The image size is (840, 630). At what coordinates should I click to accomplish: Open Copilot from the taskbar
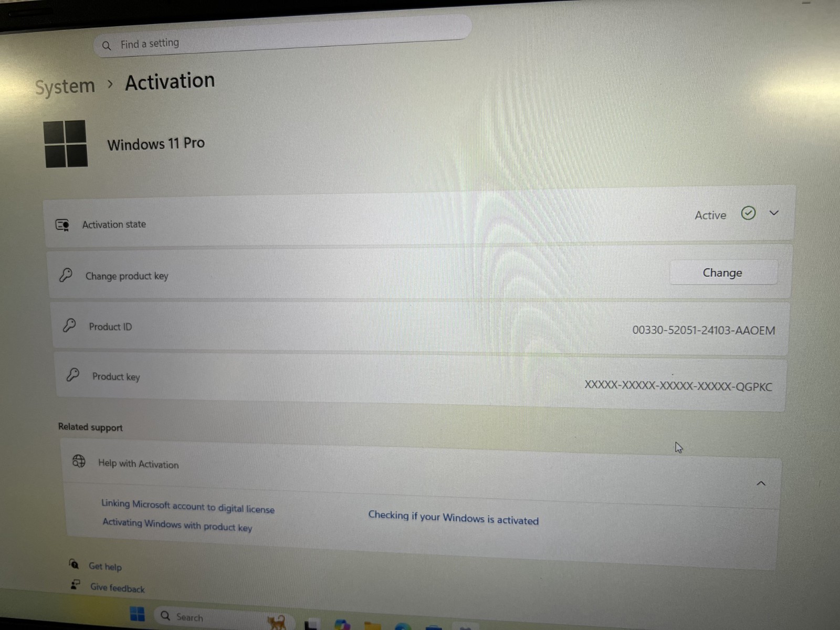pyautogui.click(x=342, y=625)
